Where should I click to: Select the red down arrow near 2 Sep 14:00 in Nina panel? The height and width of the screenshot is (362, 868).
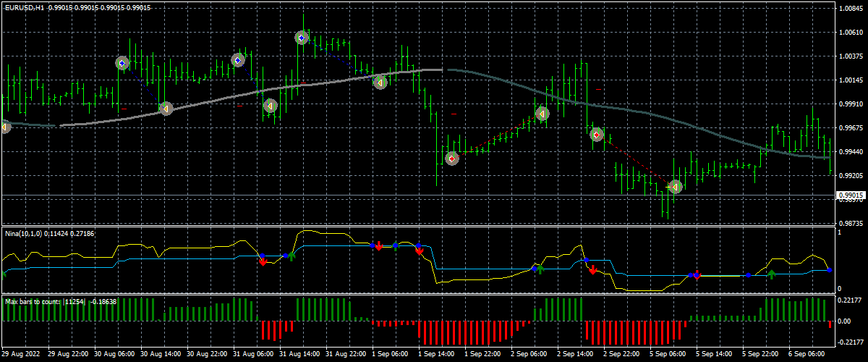pos(592,269)
